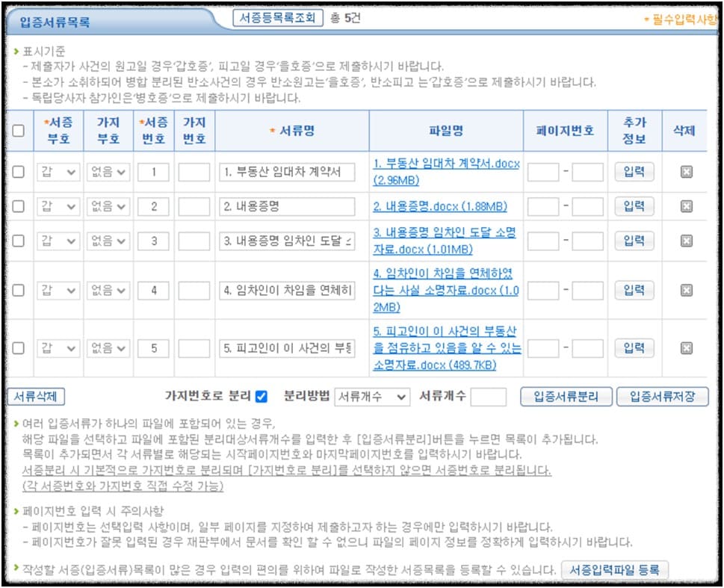The image size is (724, 588).
Task: Select the checkbox for the 내용증명 row
Action: click(19, 206)
